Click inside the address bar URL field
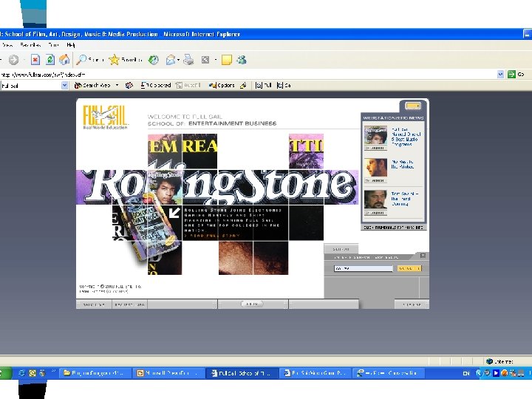This screenshot has height=399, width=532. pyautogui.click(x=248, y=75)
